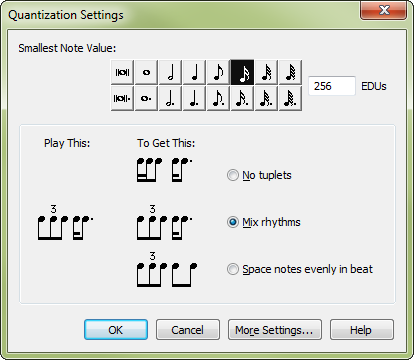
Task: Choose the half note value
Action: click(170, 72)
